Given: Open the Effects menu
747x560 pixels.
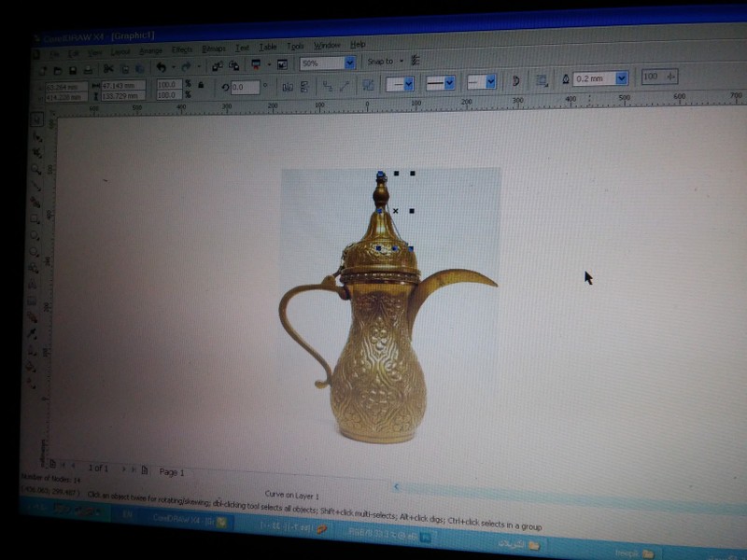Looking at the screenshot, I should pyautogui.click(x=181, y=49).
